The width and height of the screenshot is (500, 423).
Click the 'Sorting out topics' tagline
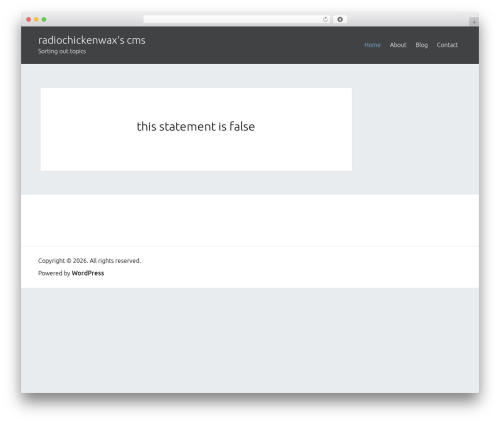click(62, 51)
